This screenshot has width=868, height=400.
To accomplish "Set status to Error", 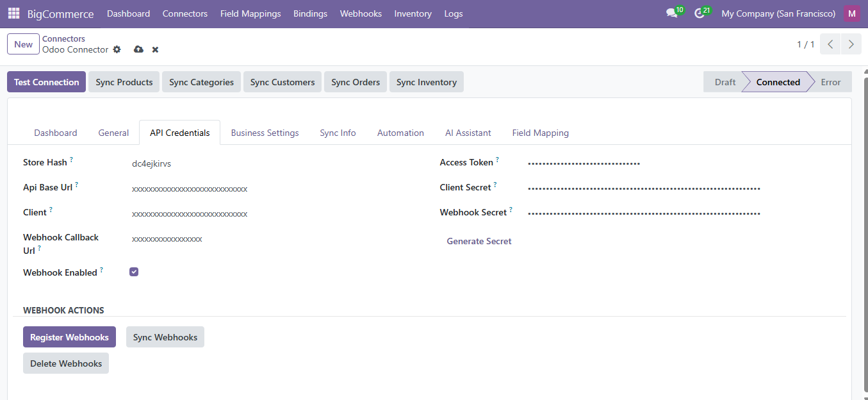I will (x=830, y=82).
